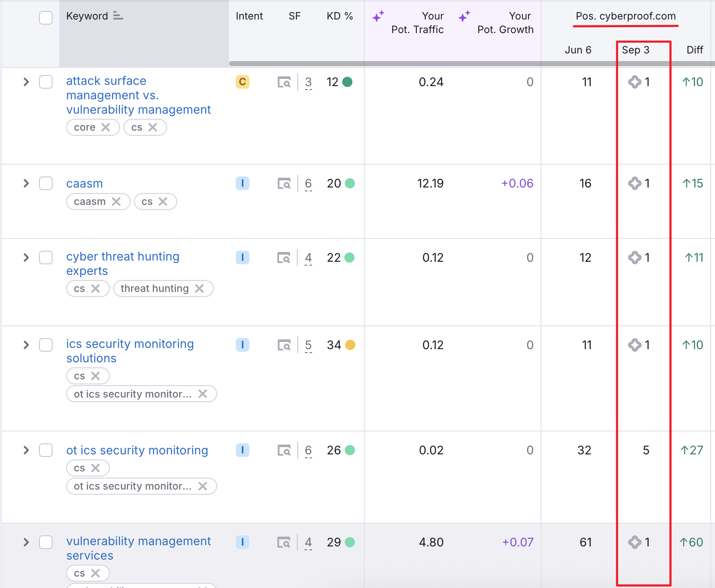Image resolution: width=715 pixels, height=588 pixels.
Task: Sort by the KD % column header
Action: (x=339, y=16)
